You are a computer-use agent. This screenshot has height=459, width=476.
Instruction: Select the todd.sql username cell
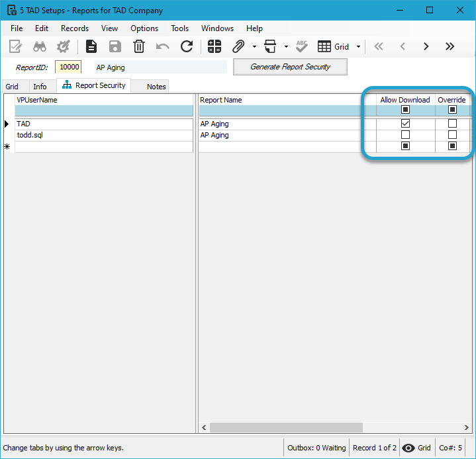pos(104,135)
